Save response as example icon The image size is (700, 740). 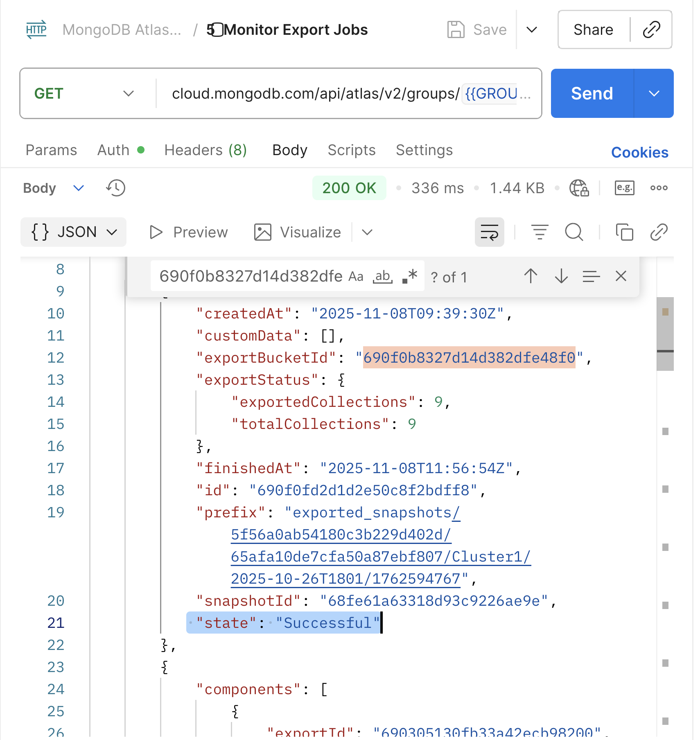point(624,188)
